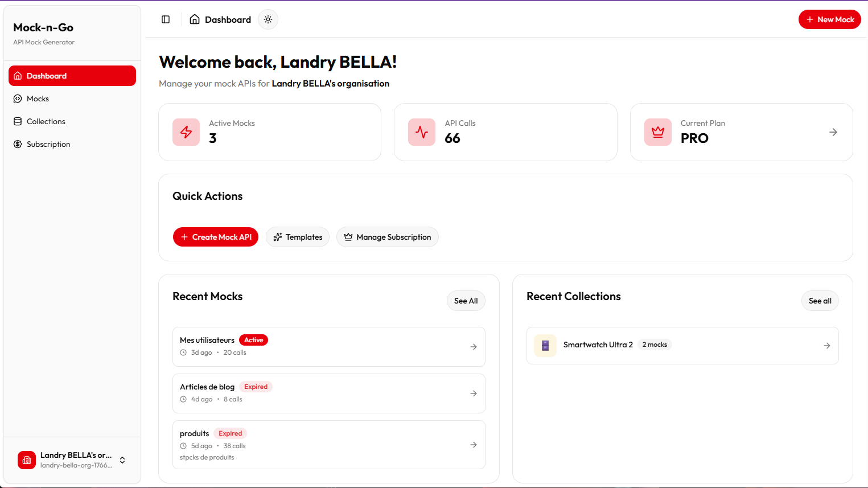Image resolution: width=868 pixels, height=488 pixels.
Task: Toggle the sidebar panel icon
Action: 166,19
